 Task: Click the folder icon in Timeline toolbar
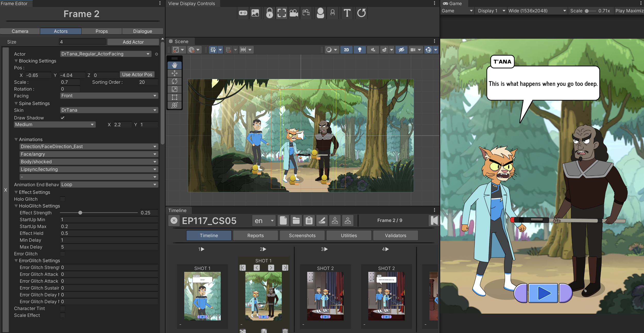296,221
